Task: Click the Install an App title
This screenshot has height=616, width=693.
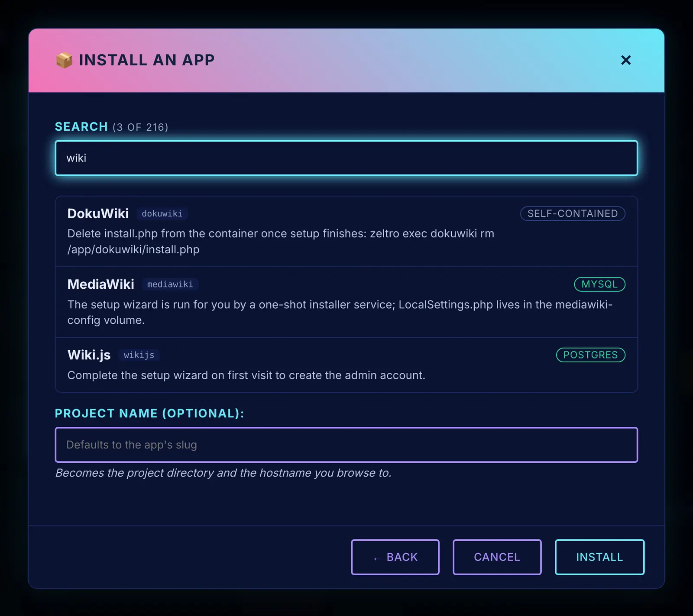Action: (147, 60)
